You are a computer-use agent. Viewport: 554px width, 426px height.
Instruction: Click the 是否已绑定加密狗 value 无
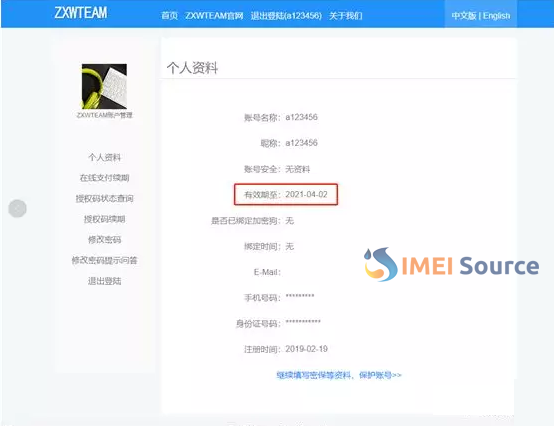pyautogui.click(x=290, y=221)
